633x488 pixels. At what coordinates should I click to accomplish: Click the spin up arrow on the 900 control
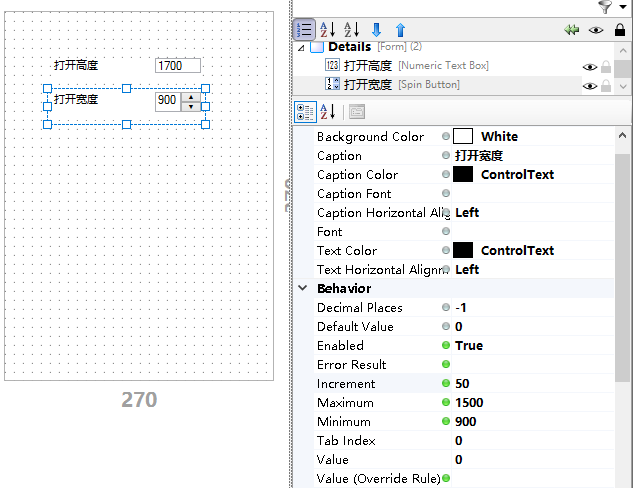tap(191, 97)
